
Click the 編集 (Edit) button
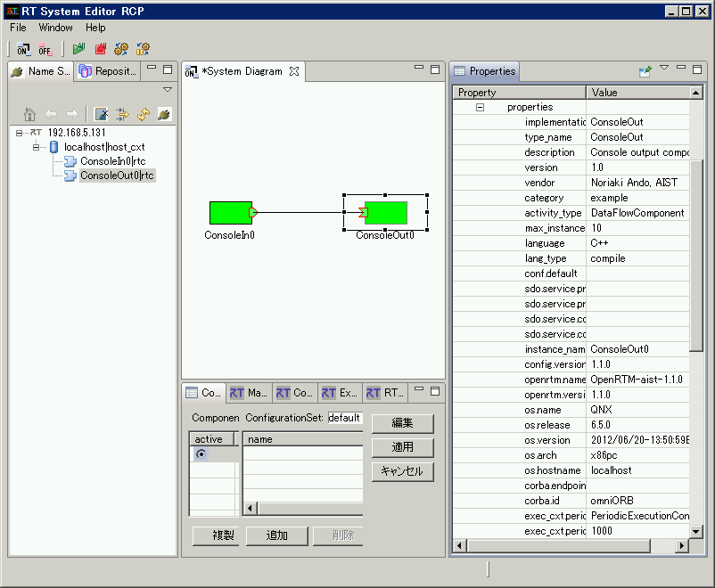[x=402, y=423]
